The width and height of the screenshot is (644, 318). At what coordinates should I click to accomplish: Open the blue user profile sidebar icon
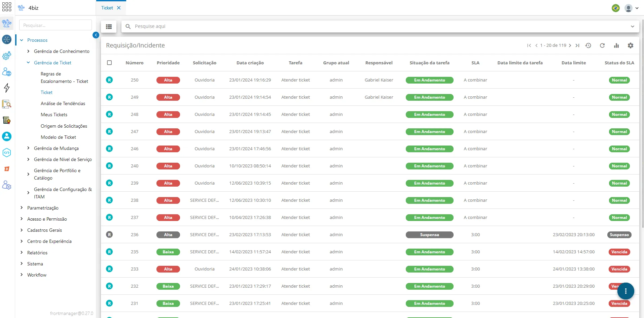click(x=7, y=136)
